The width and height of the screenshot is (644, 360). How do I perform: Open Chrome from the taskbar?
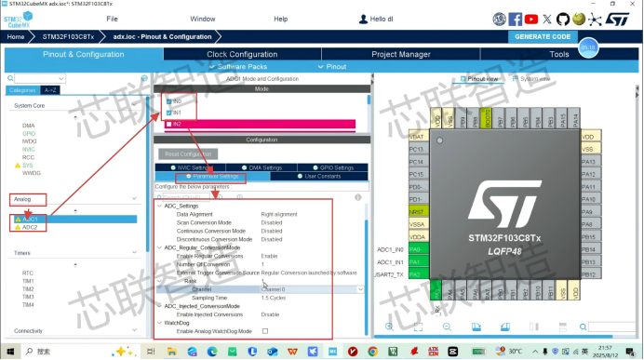(x=372, y=352)
